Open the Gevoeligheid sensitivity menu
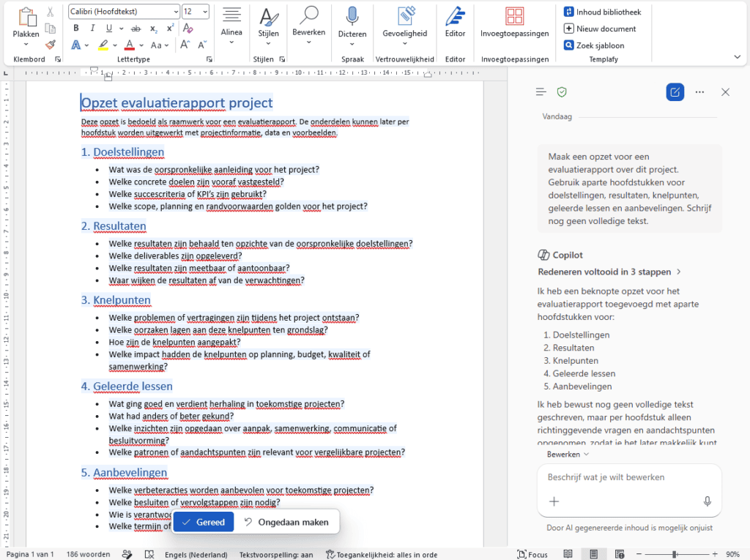The height and width of the screenshot is (560, 750). click(x=404, y=26)
